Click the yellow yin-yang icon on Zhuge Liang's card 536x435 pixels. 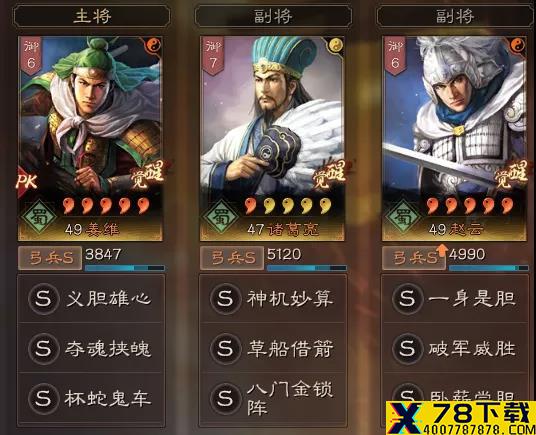336,44
